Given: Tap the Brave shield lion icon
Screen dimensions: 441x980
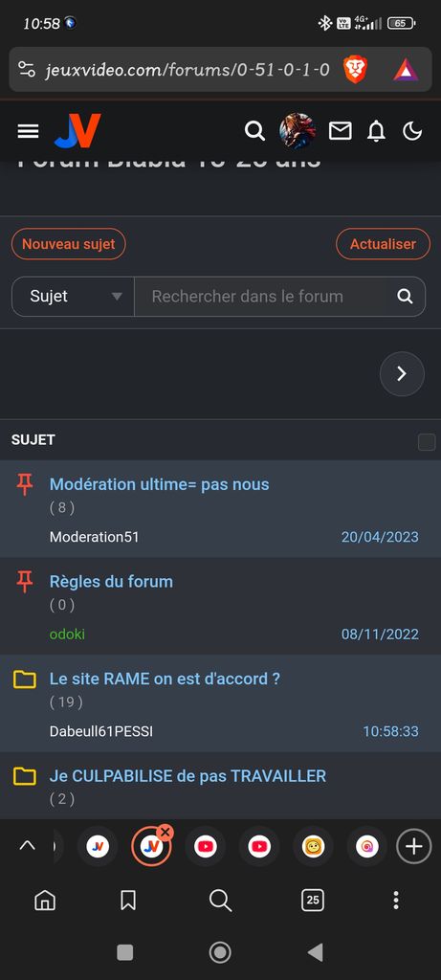Looking at the screenshot, I should [355, 69].
